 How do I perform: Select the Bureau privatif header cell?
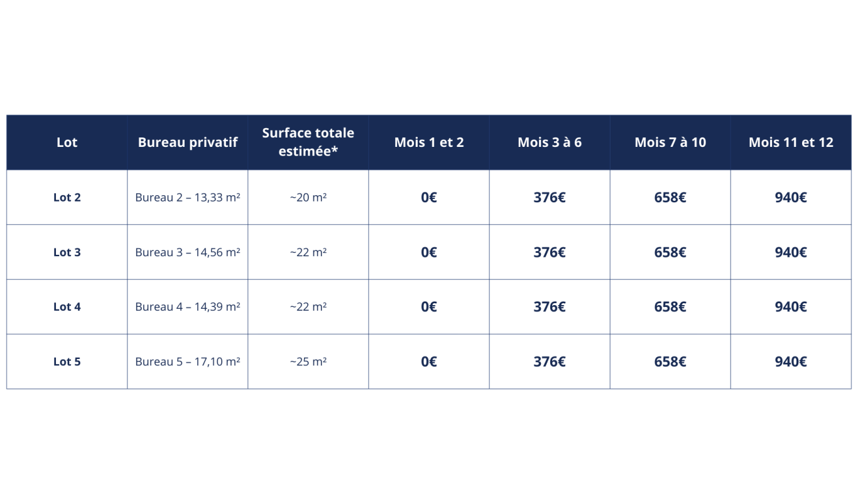[188, 142]
